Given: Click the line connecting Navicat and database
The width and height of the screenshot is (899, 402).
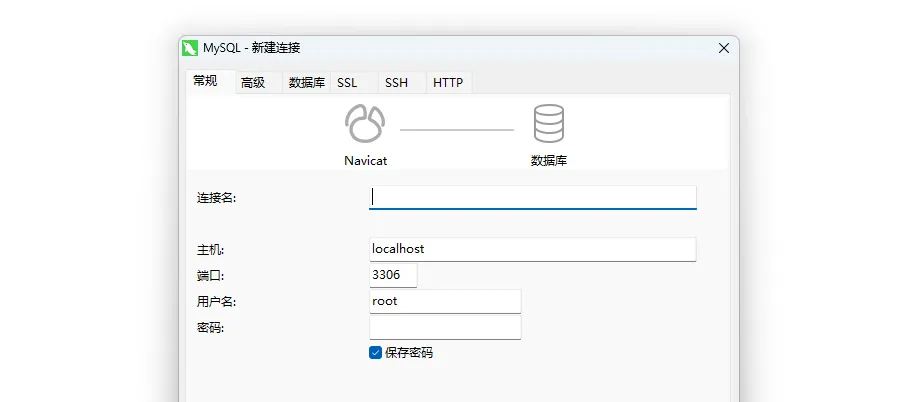Looking at the screenshot, I should pos(456,130).
